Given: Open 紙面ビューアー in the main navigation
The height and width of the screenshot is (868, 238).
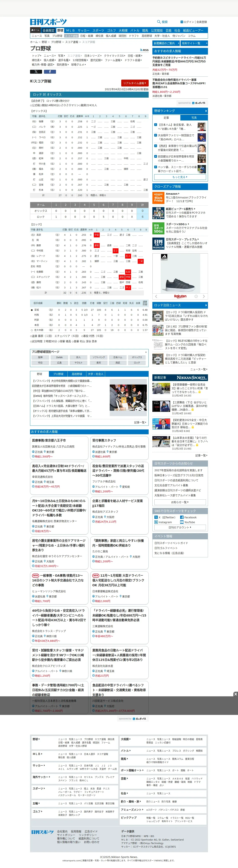Looking at the screenshot, I should pos(193,30).
